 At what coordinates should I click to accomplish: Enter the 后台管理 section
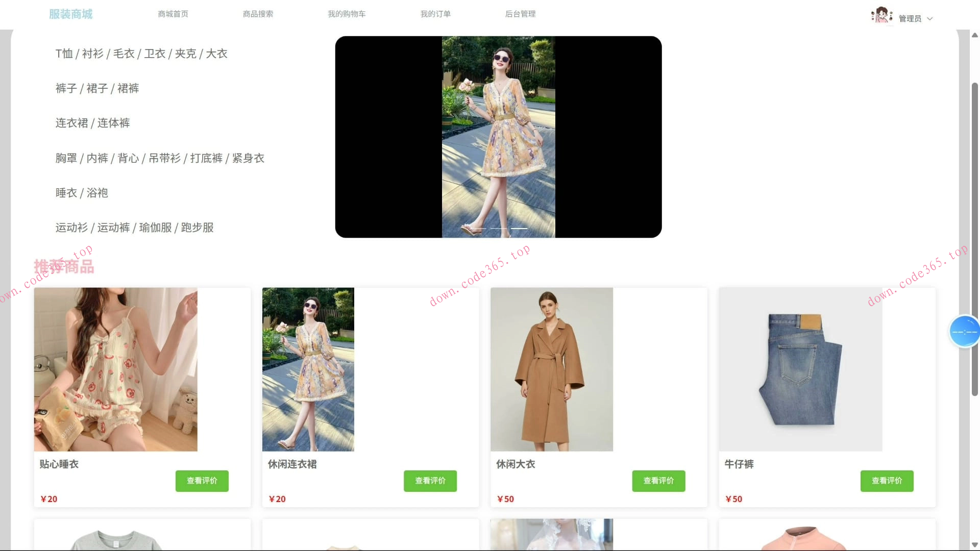(x=520, y=14)
